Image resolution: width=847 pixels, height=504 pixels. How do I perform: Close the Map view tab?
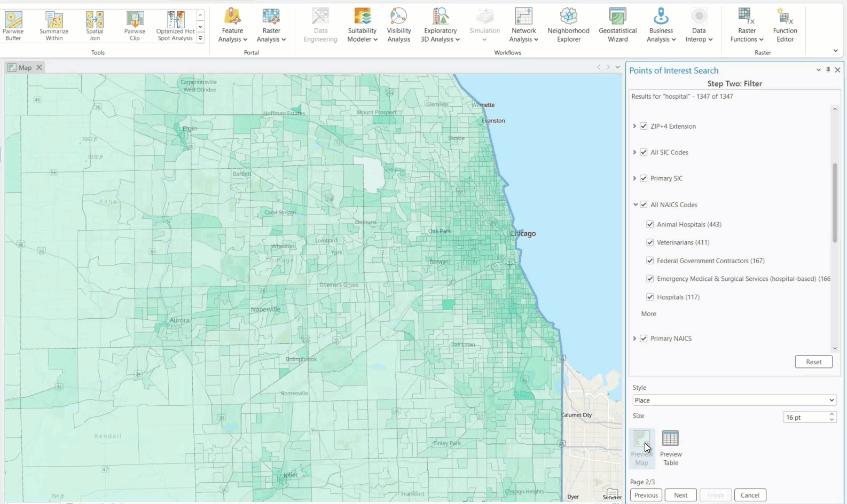pyautogui.click(x=39, y=68)
